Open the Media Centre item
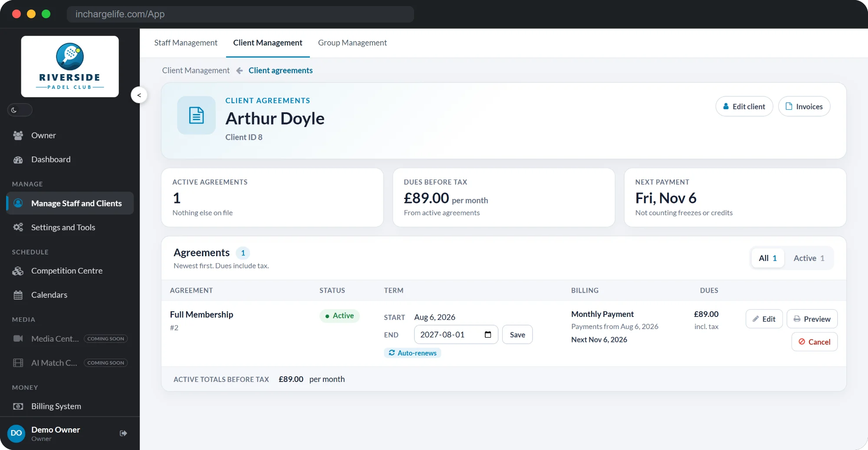868x450 pixels. [x=69, y=339]
